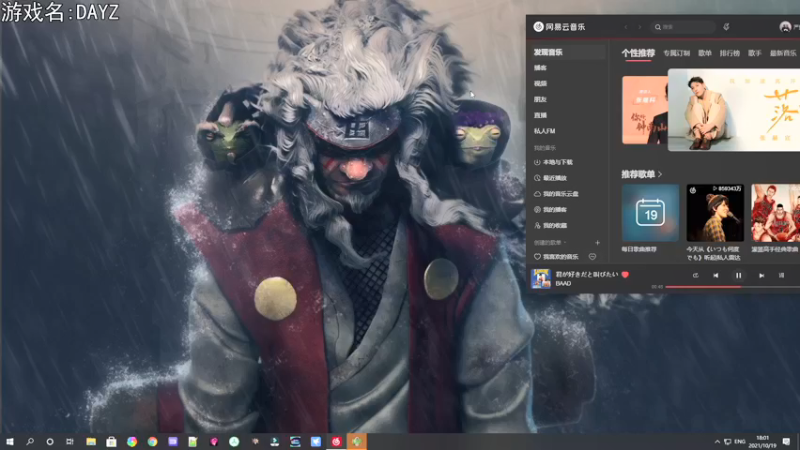
Task: Open the network icon in system tray
Action: point(728,442)
